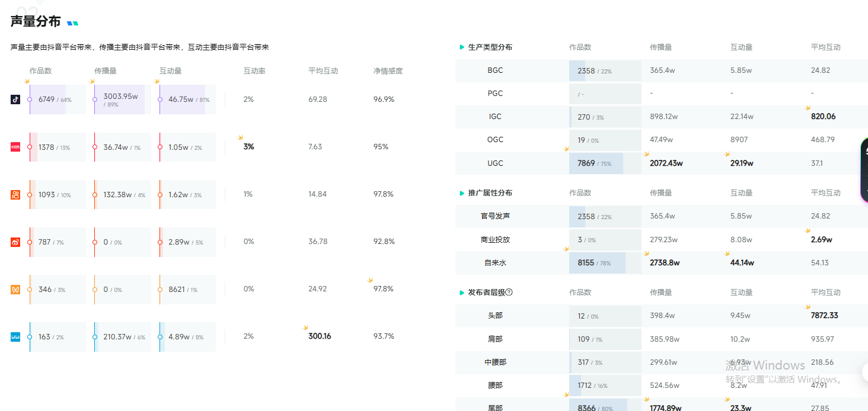Click the crown icon above 820.06

[808, 108]
